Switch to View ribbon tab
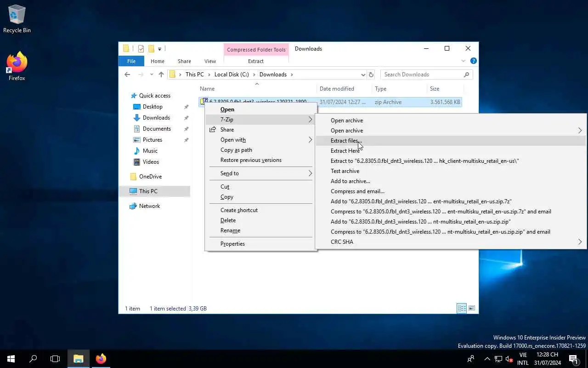The height and width of the screenshot is (368, 588). click(210, 61)
